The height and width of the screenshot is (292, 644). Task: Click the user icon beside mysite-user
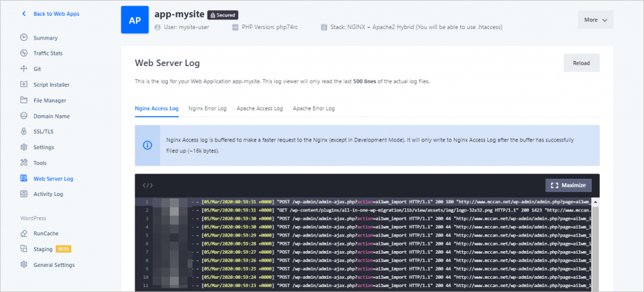point(157,27)
